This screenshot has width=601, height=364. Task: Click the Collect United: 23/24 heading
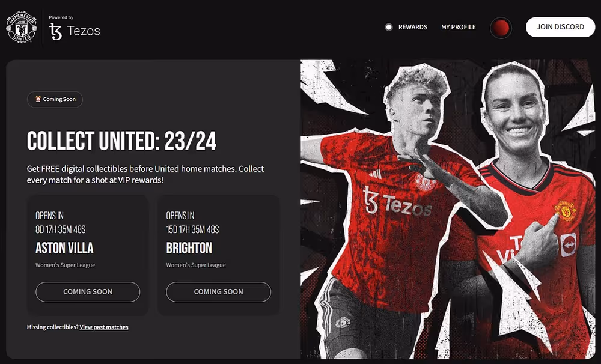(121, 141)
